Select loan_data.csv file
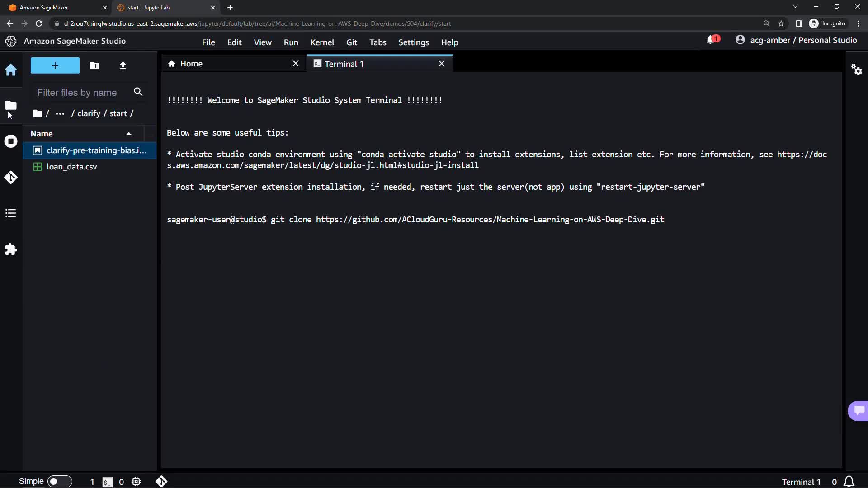Screen dimensions: 868x488 pos(71,167)
